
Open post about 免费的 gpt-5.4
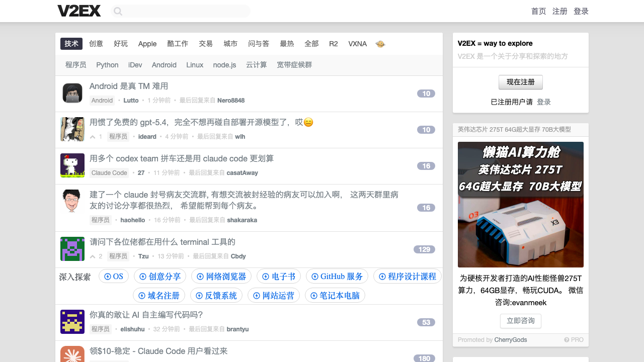coord(201,123)
